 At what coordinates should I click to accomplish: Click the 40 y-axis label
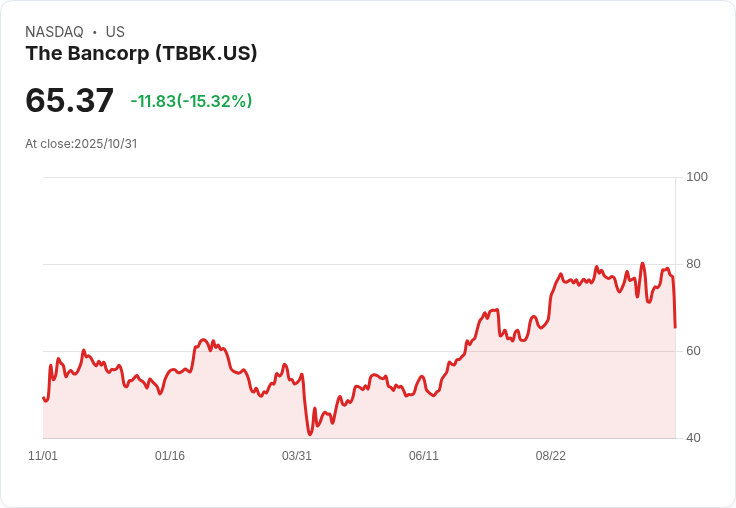pyautogui.click(x=693, y=438)
